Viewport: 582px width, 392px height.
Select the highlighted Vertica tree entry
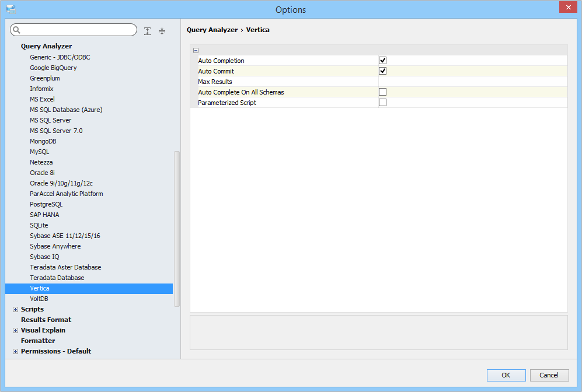coord(89,289)
